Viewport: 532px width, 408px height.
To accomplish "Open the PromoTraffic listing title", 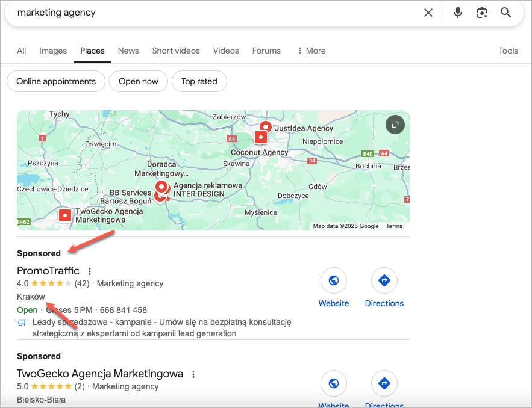I will tap(48, 271).
